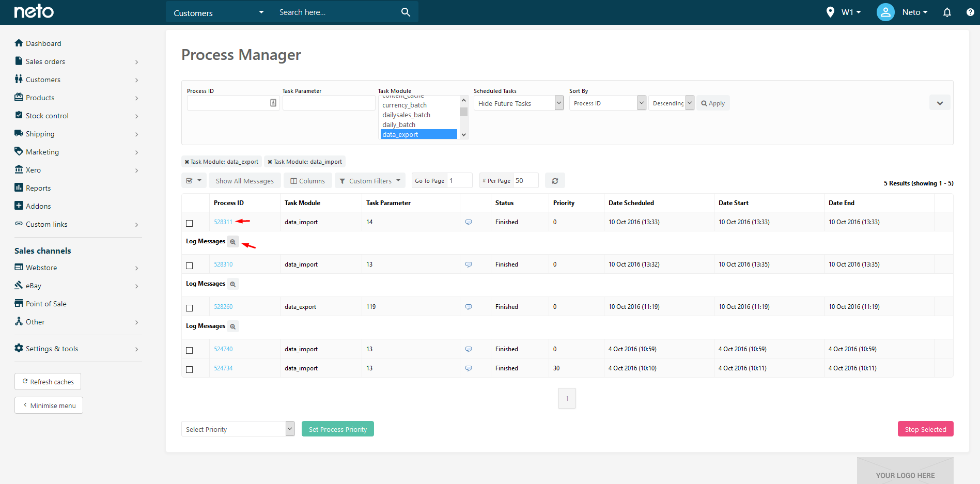Open Log Messages magnifier for process 528310
Image resolution: width=980 pixels, height=484 pixels.
tap(233, 284)
